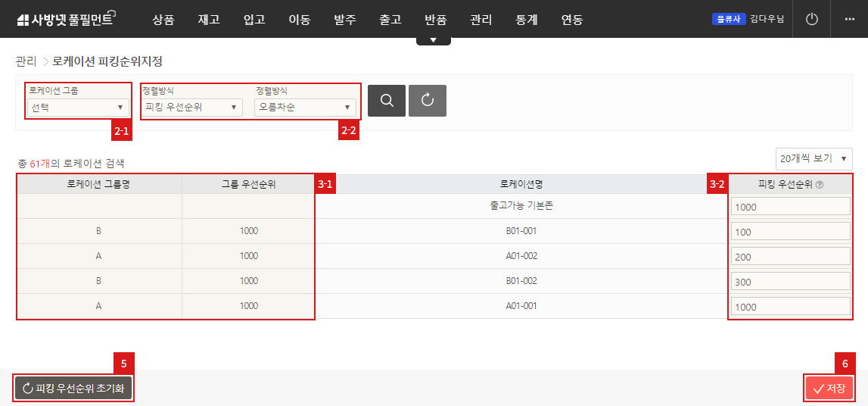The height and width of the screenshot is (406, 868).
Task: Open the 연동 menu
Action: (x=572, y=20)
